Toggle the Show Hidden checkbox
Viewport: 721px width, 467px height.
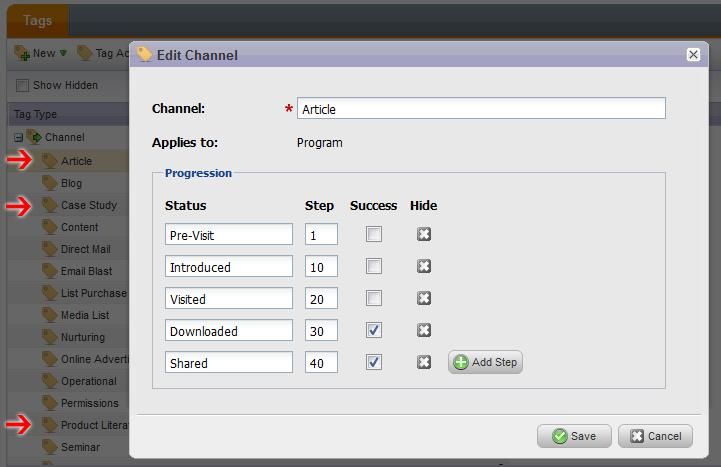point(23,86)
